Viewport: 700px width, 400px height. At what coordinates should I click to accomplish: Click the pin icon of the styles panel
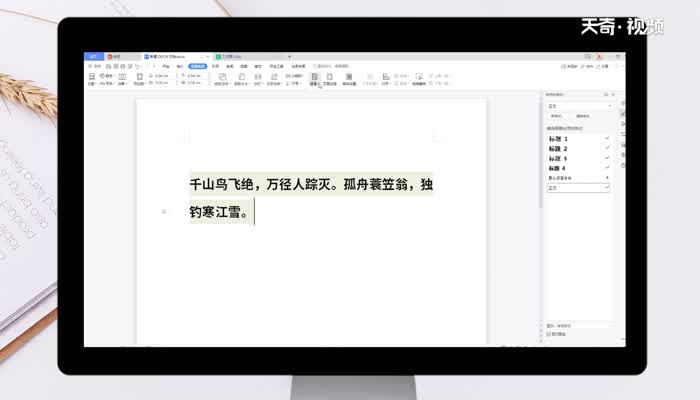(x=606, y=94)
